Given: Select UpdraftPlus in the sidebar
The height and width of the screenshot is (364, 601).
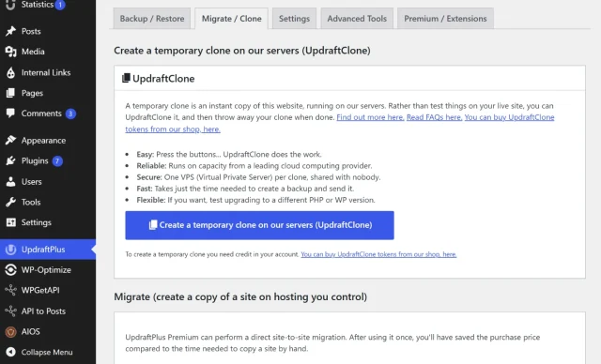Looking at the screenshot, I should (x=48, y=250).
